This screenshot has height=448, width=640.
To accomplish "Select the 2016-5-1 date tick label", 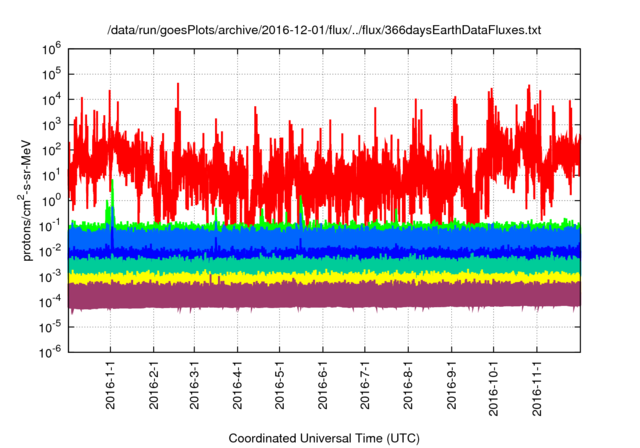I will pos(280,384).
